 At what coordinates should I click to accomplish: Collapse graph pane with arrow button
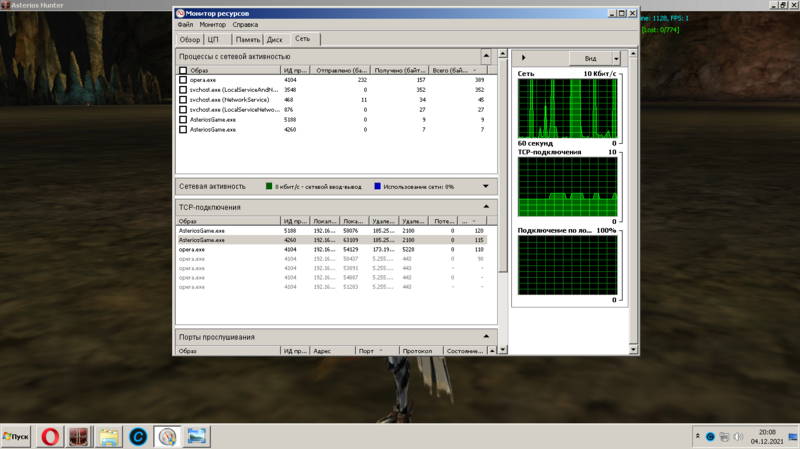point(523,58)
